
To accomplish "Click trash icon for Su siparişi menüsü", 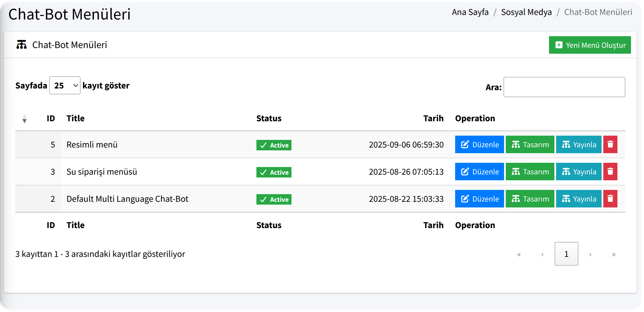I will 610,172.
